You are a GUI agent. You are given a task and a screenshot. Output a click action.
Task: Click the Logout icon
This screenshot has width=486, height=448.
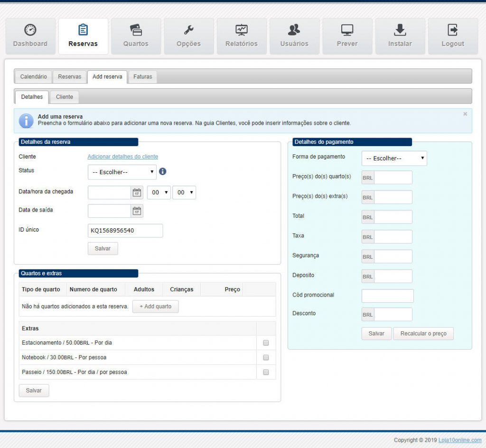[x=453, y=30]
